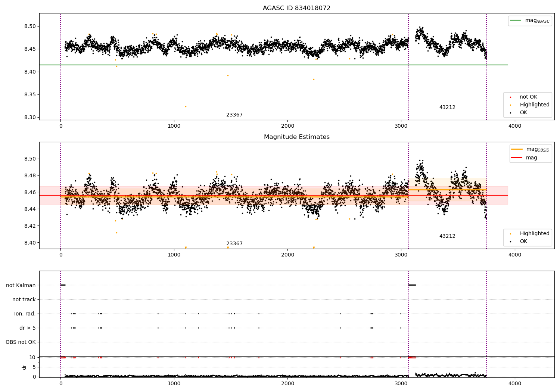560x392 pixels.
Task: Click y-tick '8.50' in AGASC ID plot
Action: (x=30, y=26)
